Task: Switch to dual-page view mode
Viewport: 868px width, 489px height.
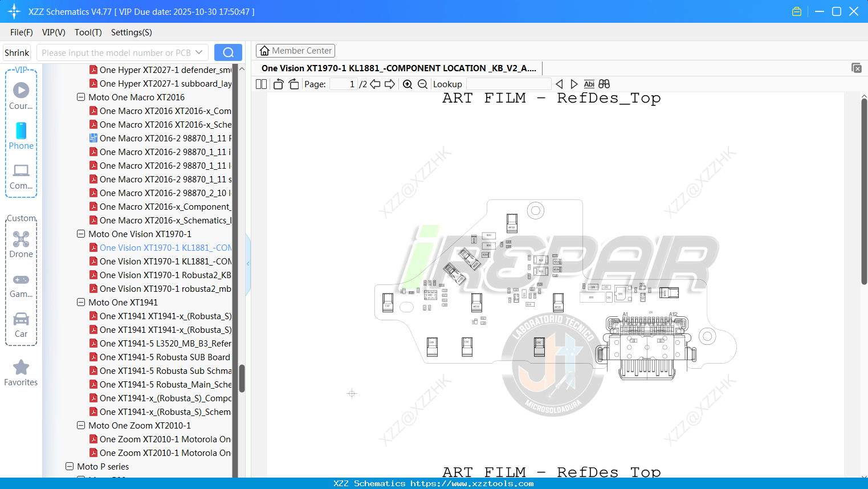Action: (260, 84)
